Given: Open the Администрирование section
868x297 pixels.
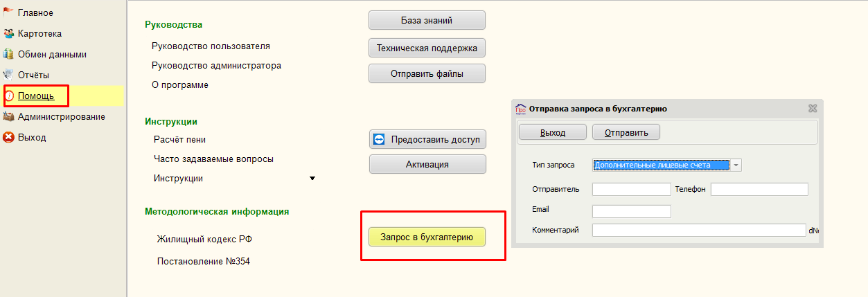Looking at the screenshot, I should tap(62, 116).
